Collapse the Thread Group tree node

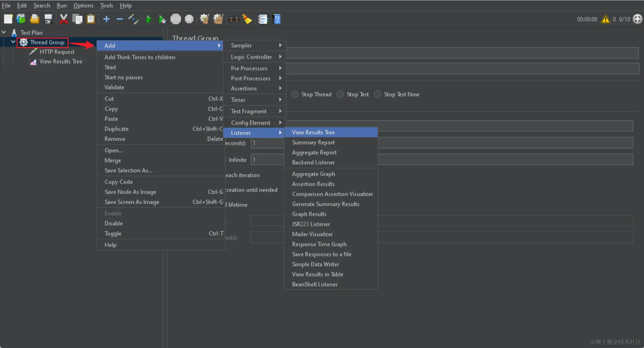point(13,42)
